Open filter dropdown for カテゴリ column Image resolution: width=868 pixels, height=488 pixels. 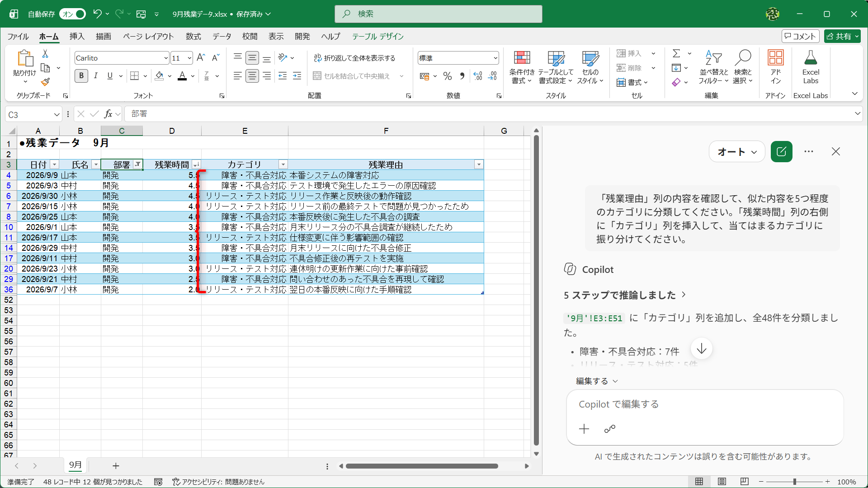click(x=283, y=164)
